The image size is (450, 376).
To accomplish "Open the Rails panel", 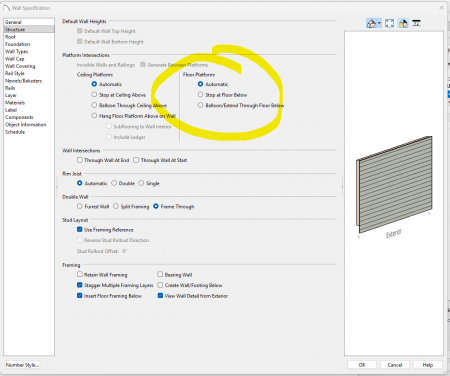I will coord(10,88).
